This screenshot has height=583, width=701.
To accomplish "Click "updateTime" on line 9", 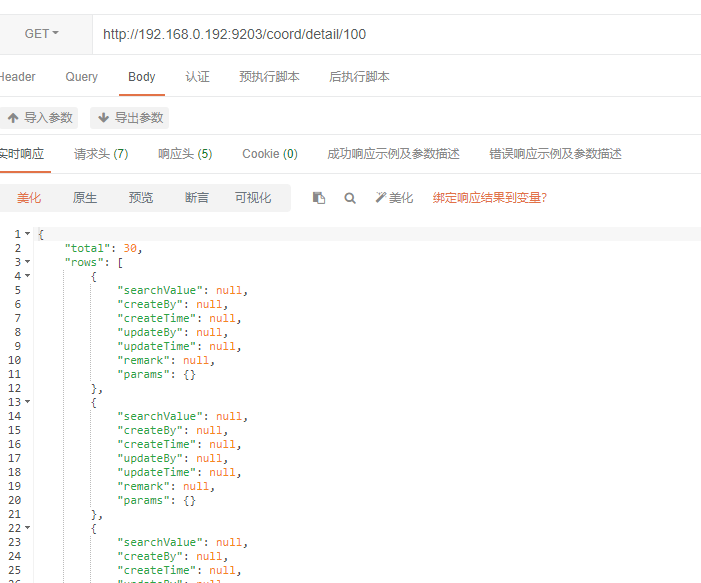I will [157, 346].
